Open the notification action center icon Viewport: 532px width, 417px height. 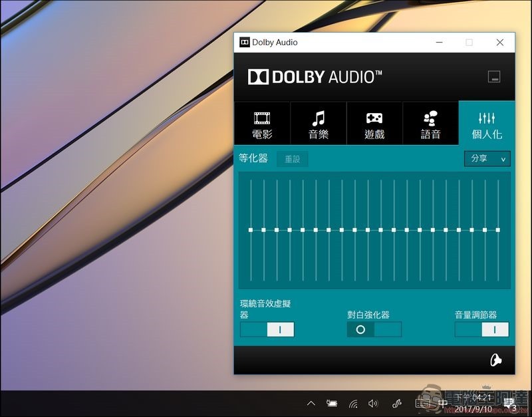509,404
